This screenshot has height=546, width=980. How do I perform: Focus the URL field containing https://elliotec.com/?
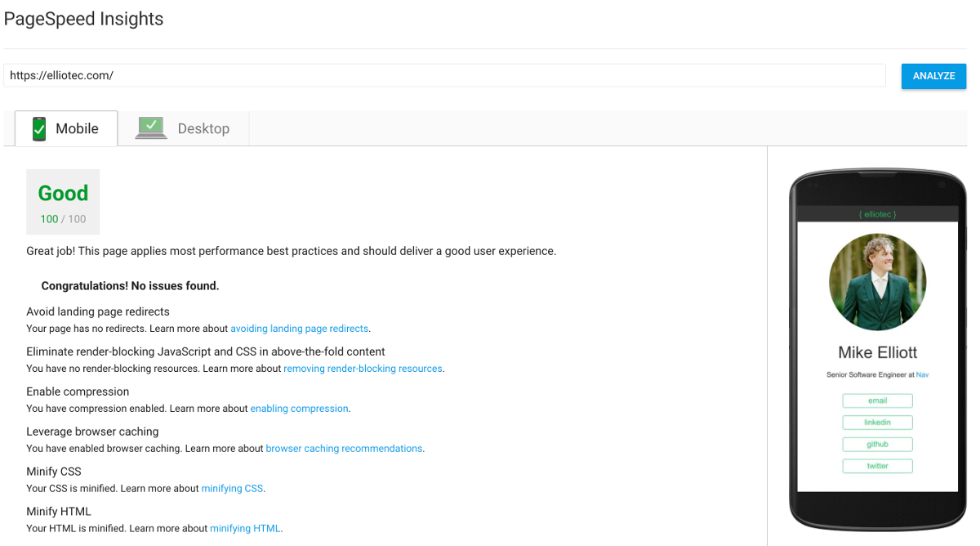444,75
